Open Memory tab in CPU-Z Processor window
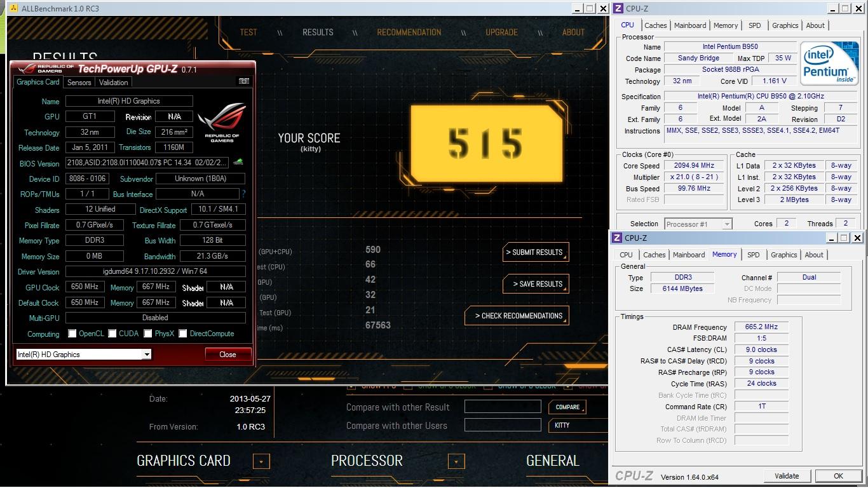 [726, 25]
